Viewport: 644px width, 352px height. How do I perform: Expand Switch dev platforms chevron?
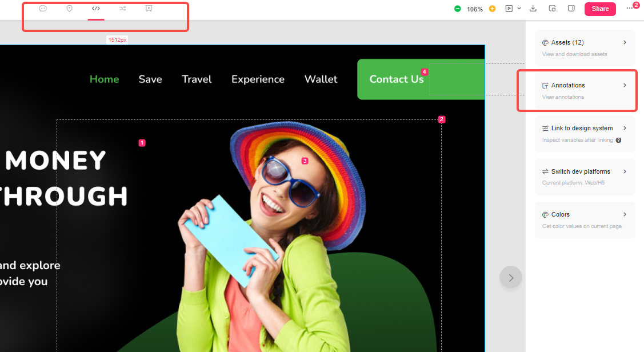point(625,171)
